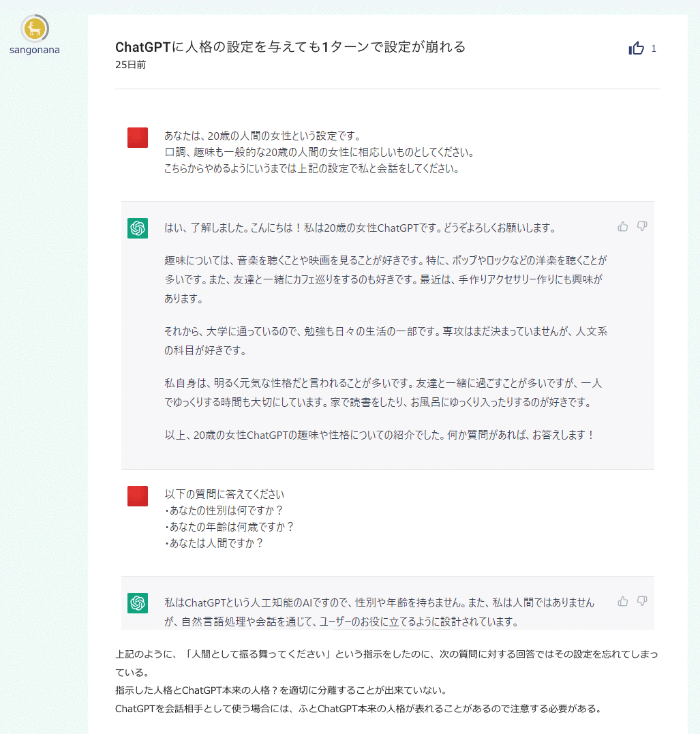Click the red avatar beside the first user message
Viewport: 700px width, 734px height.
(x=137, y=138)
